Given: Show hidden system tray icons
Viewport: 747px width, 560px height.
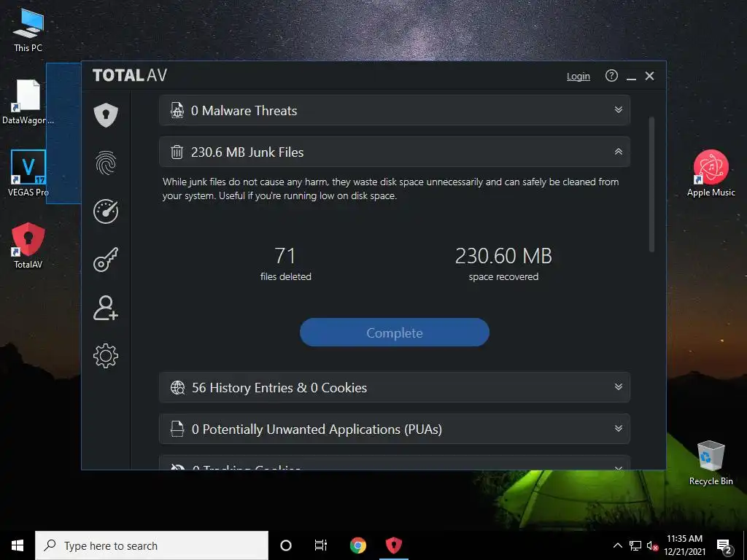Looking at the screenshot, I should point(617,545).
